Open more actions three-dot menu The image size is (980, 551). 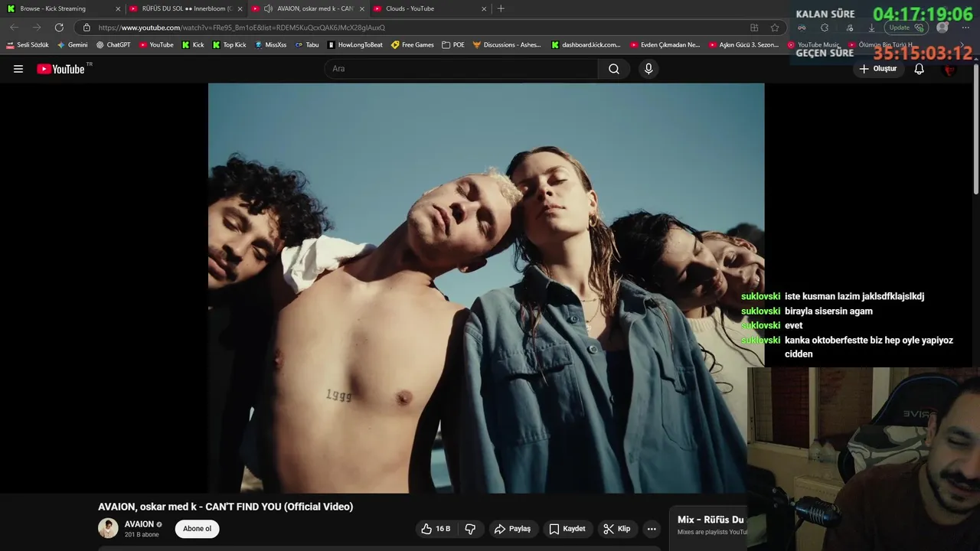tap(652, 529)
